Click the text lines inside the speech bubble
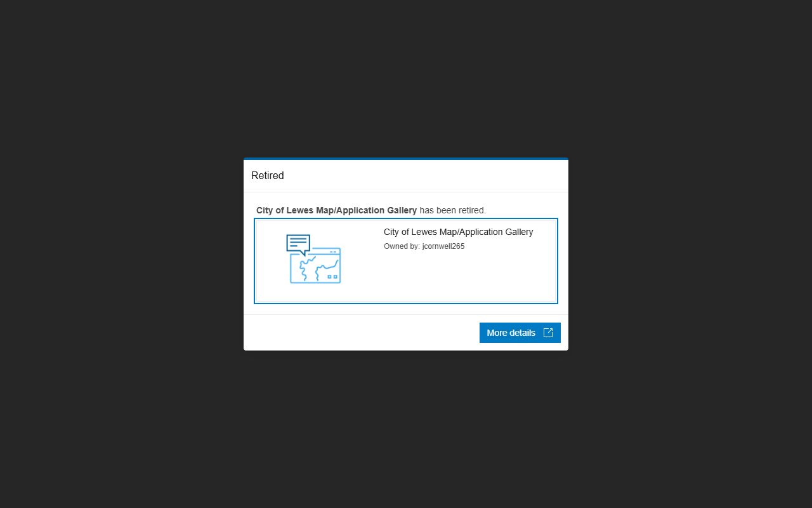 pos(298,243)
